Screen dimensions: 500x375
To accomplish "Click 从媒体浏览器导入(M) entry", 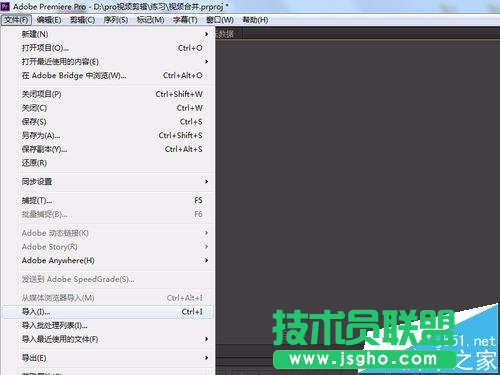I will (107, 298).
